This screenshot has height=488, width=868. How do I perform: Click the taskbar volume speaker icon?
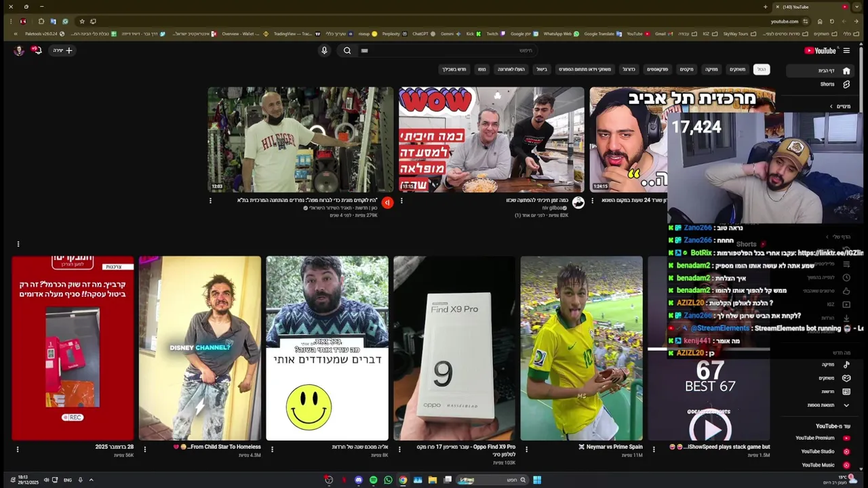tap(46, 480)
